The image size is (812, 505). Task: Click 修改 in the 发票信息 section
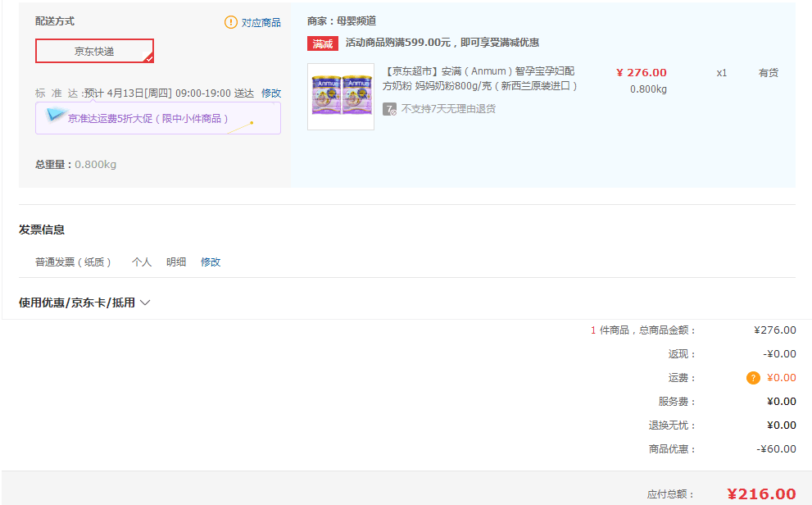coord(211,262)
